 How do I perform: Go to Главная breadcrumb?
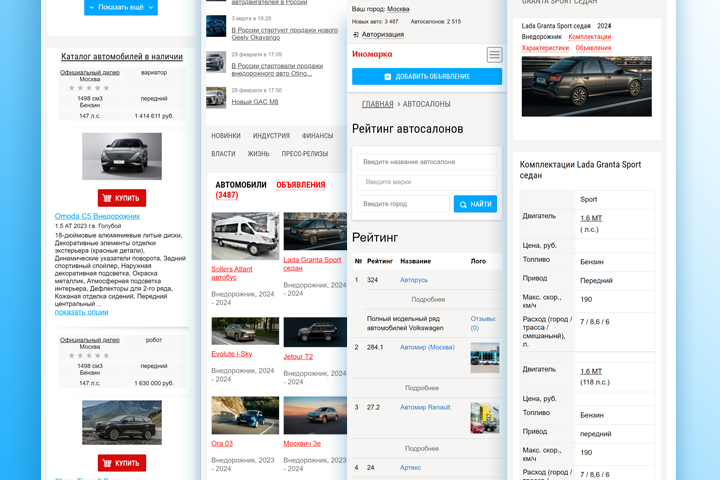[x=377, y=104]
